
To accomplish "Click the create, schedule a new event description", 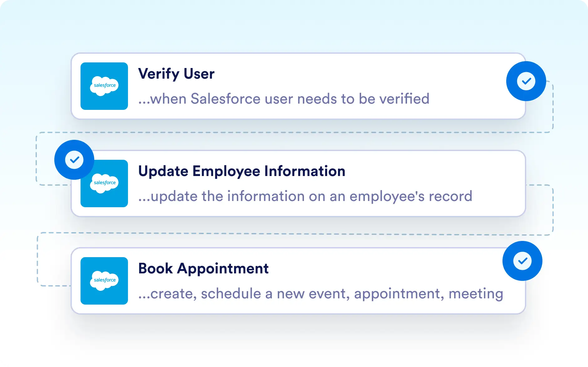I will [321, 294].
